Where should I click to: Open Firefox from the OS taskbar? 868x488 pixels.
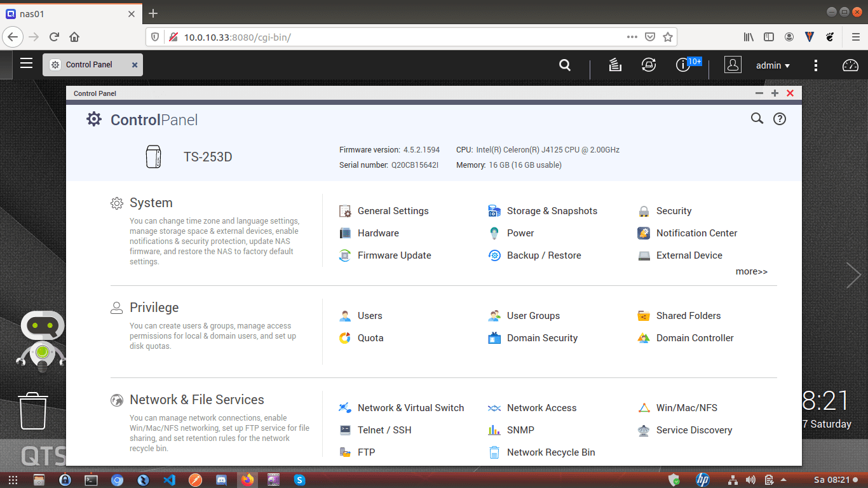(247, 480)
